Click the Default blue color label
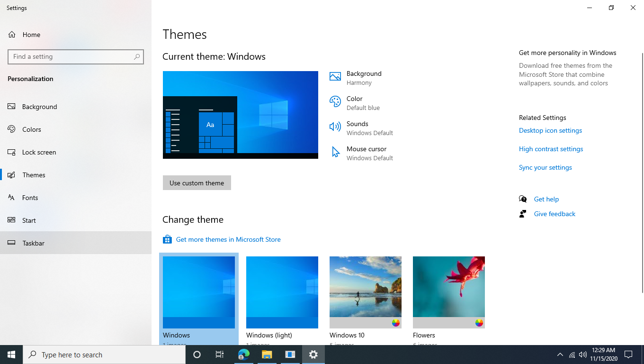Image resolution: width=644 pixels, height=364 pixels. coord(363,108)
